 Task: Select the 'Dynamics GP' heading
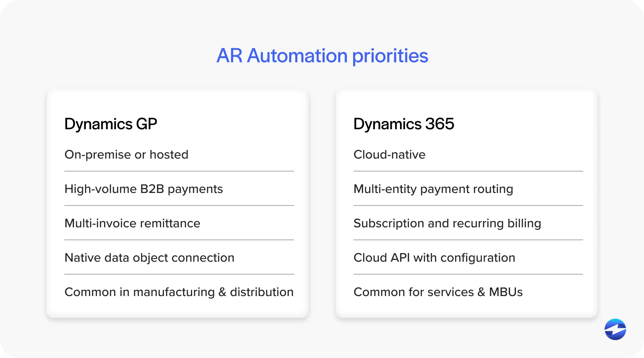pos(111,124)
